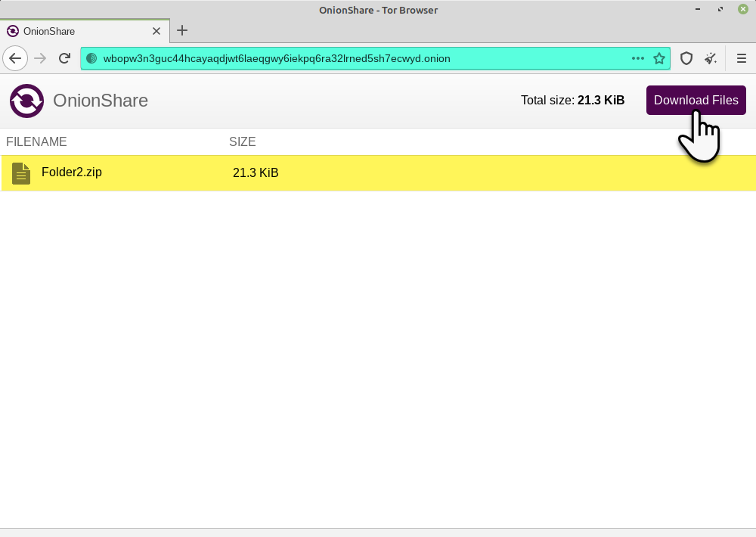
Task: Open the Tor circuit site information icon
Action: click(91, 58)
